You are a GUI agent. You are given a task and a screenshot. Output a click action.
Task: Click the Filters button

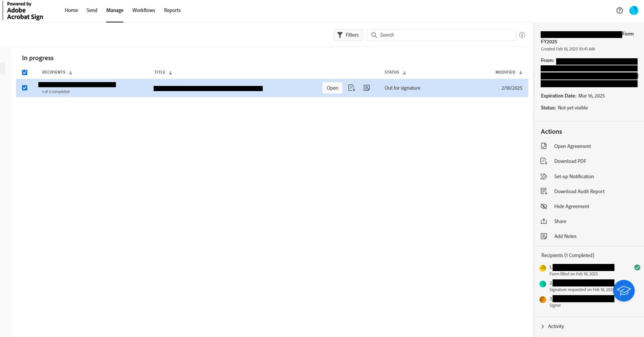[x=348, y=35]
